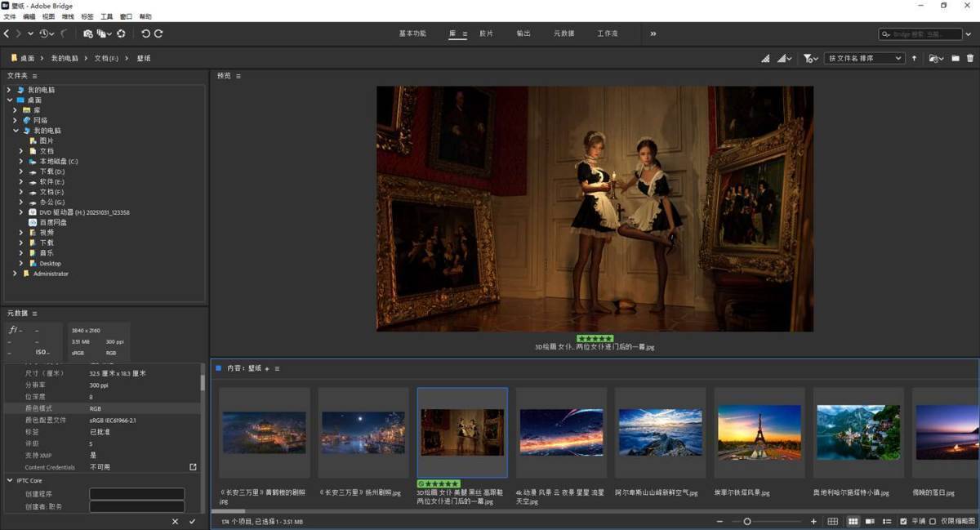Click the Delete Item trash icon

970,58
